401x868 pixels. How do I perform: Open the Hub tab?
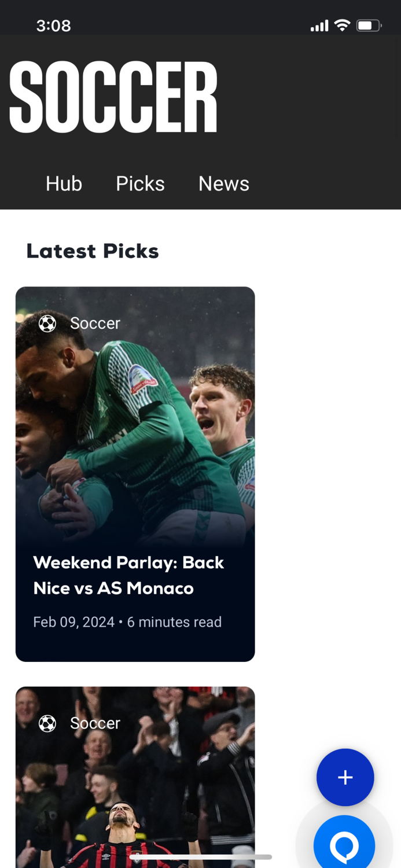click(x=64, y=183)
